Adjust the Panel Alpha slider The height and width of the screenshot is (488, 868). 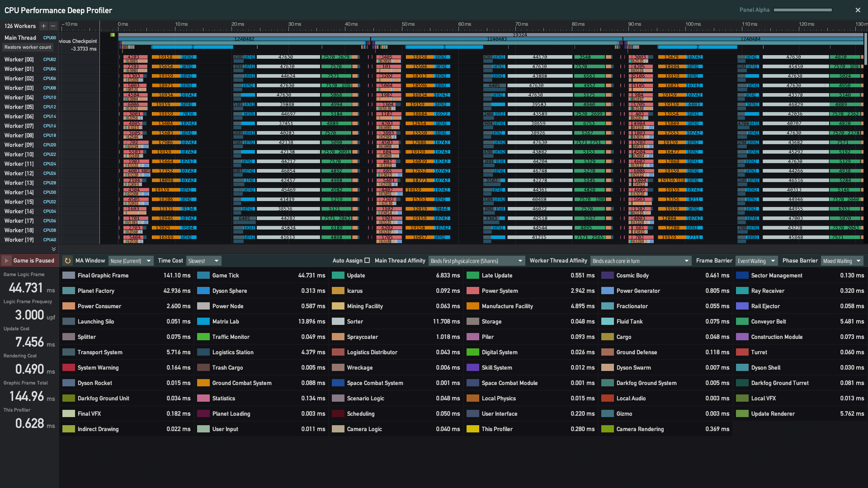(803, 10)
